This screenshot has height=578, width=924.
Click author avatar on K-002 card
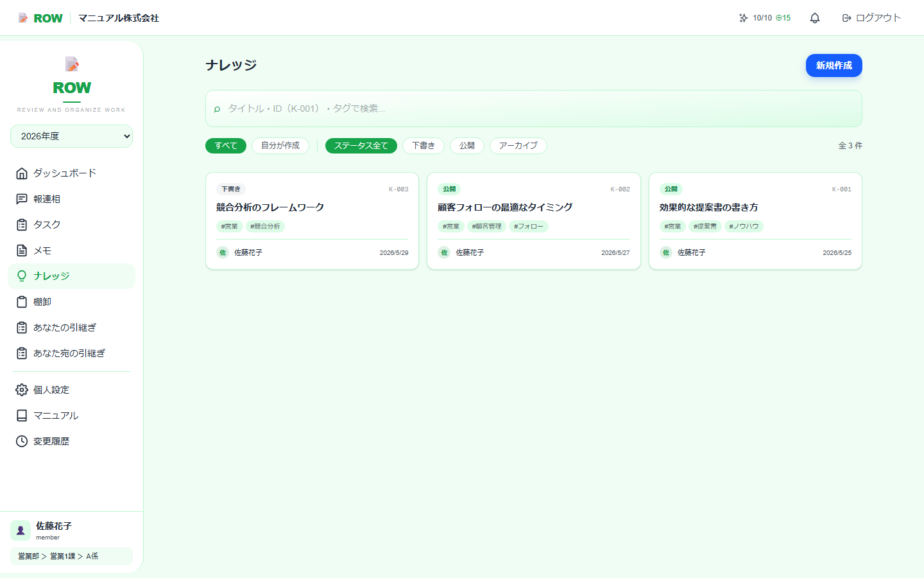(444, 252)
